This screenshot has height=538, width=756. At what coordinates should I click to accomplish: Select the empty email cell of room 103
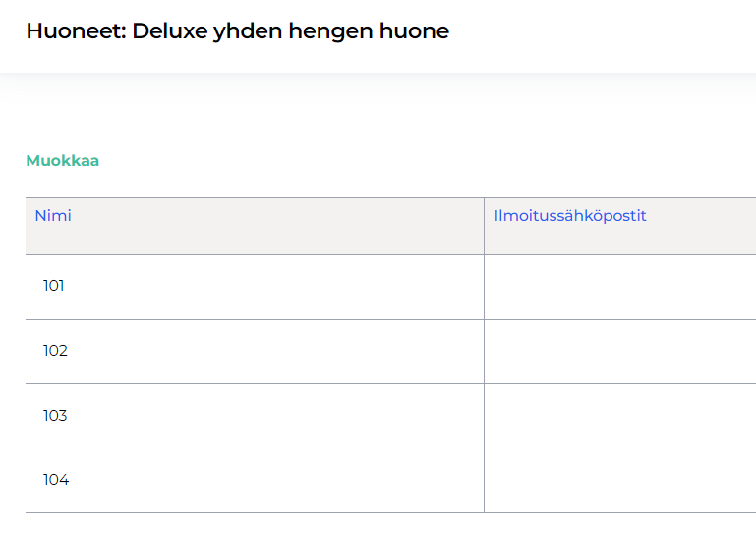click(x=619, y=416)
